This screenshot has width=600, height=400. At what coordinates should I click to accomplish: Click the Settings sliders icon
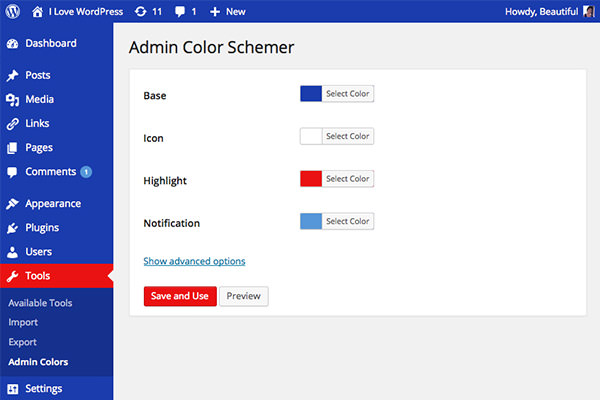point(12,389)
